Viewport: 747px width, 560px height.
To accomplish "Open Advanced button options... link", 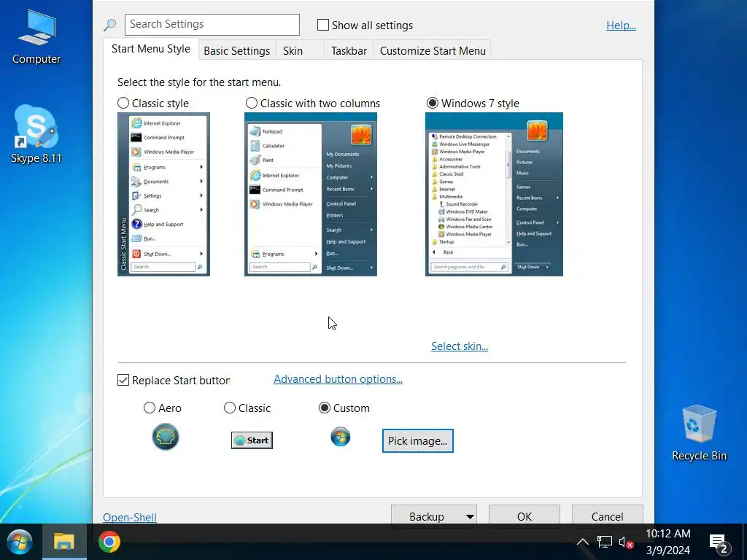I will pyautogui.click(x=338, y=379).
